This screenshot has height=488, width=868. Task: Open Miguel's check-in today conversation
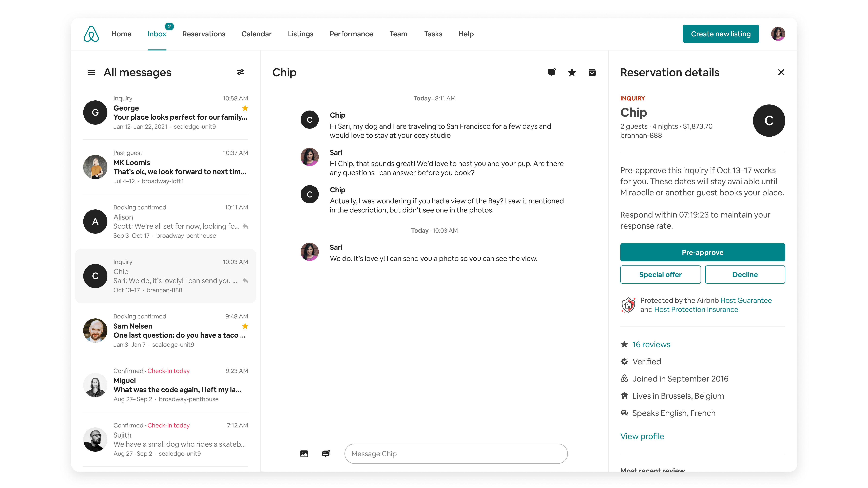point(165,385)
